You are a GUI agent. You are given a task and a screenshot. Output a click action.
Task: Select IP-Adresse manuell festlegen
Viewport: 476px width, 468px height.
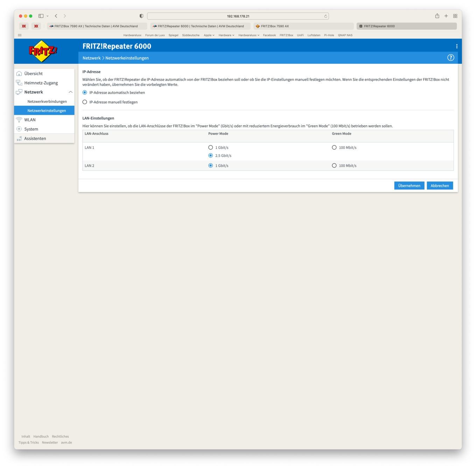point(85,102)
